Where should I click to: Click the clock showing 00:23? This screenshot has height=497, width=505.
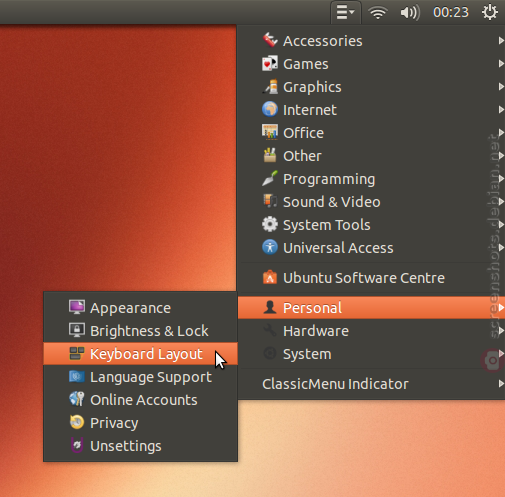click(451, 13)
